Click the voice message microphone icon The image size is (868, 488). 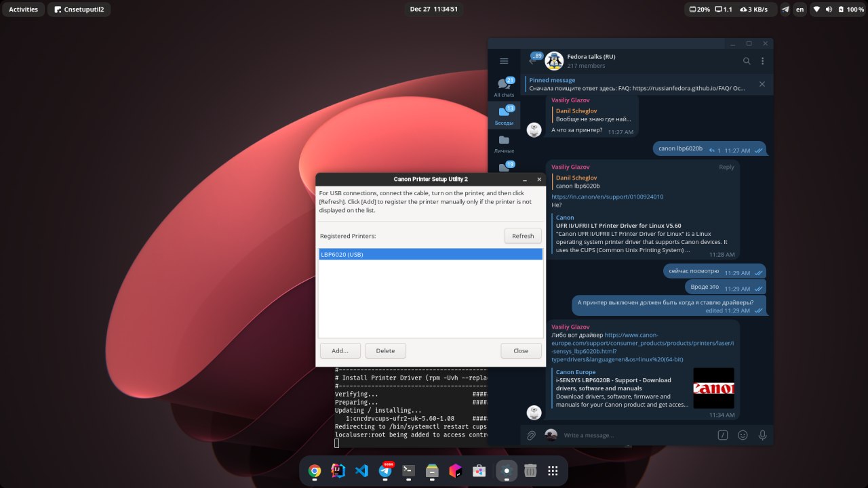762,435
